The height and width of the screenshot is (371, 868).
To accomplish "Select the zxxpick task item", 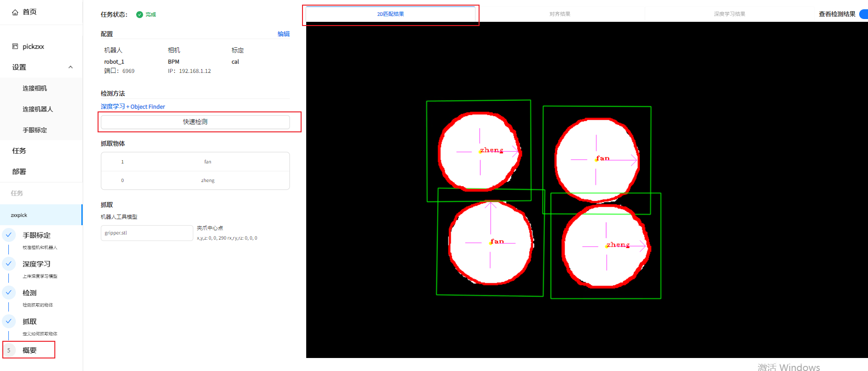I will pos(41,215).
